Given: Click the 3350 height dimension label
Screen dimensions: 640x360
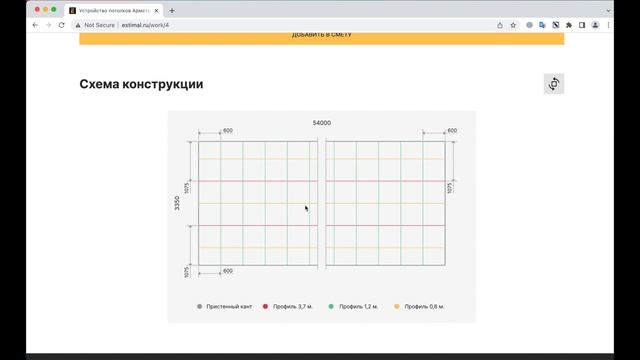Looking at the screenshot, I should [177, 203].
